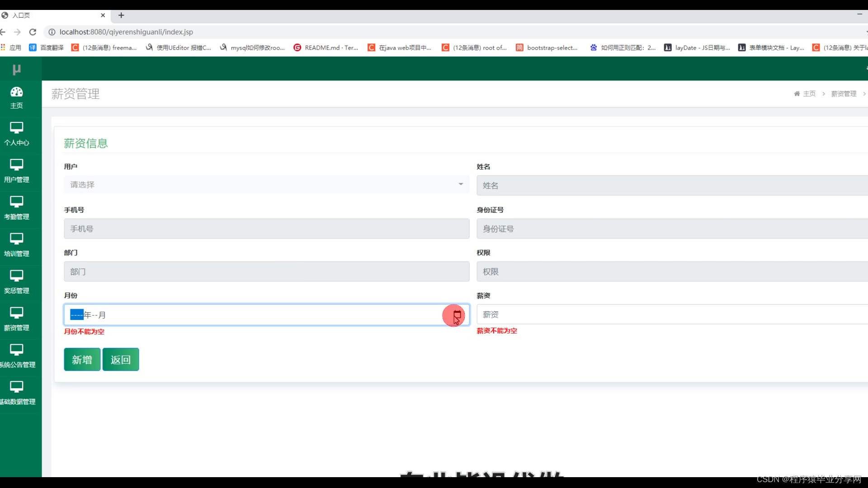Screen dimensions: 868x488
Task: Click the 薪资管理 breadcrumb link
Action: [844, 94]
